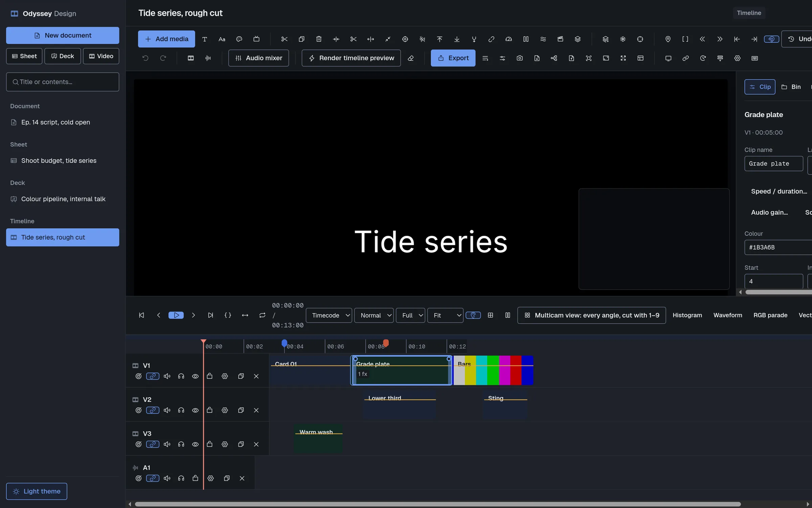Click the clapperboard icon in toolbar
812x508 pixels.
click(x=560, y=39)
